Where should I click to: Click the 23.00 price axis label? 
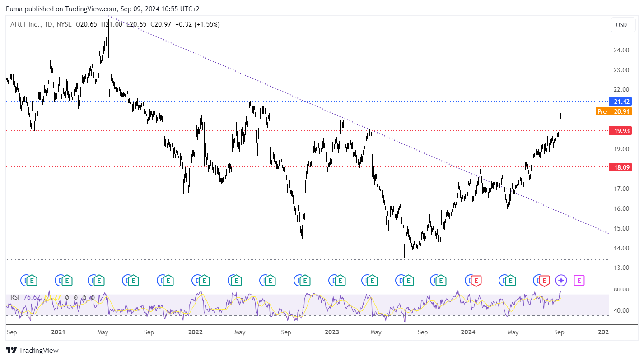621,70
